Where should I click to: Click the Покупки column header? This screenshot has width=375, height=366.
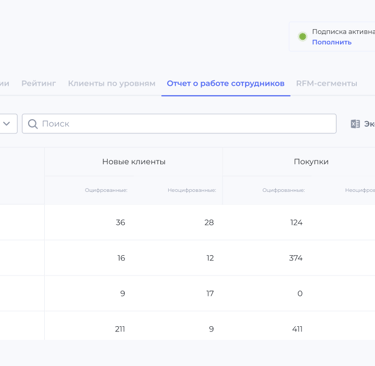[311, 162]
